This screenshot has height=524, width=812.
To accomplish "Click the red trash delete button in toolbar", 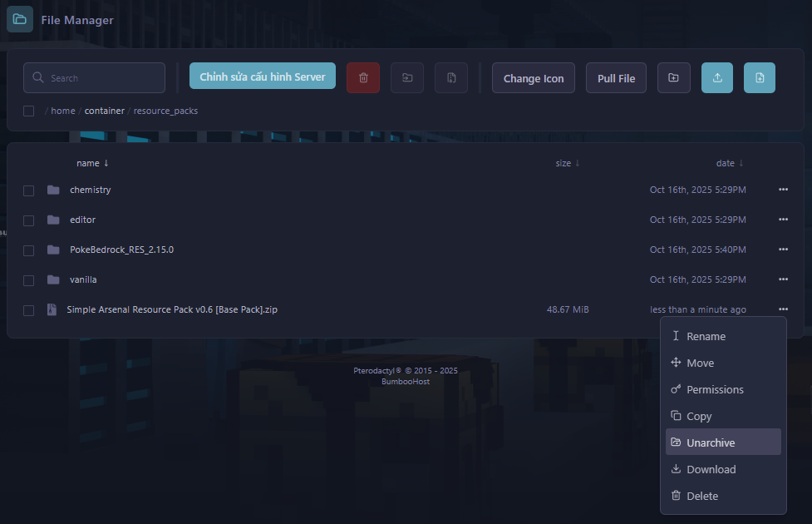I will [x=363, y=78].
